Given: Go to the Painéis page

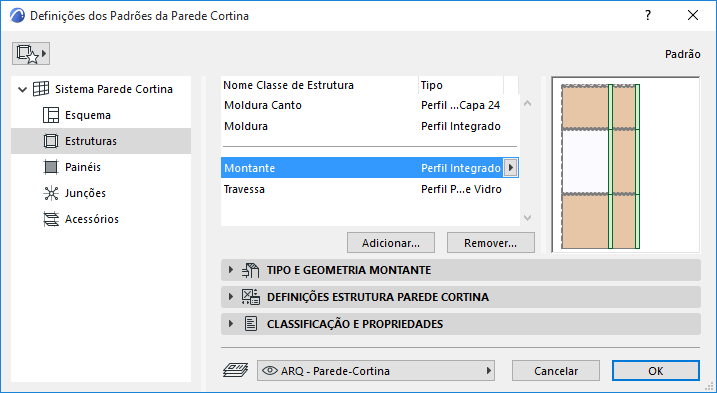Looking at the screenshot, I should [101, 167].
